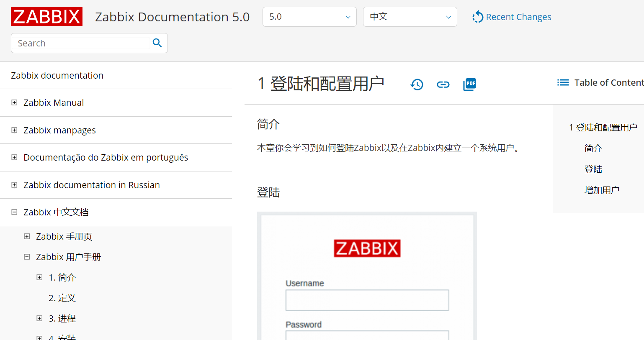Jump to 简介 in table of contents
Image resolution: width=644 pixels, height=340 pixels.
593,148
